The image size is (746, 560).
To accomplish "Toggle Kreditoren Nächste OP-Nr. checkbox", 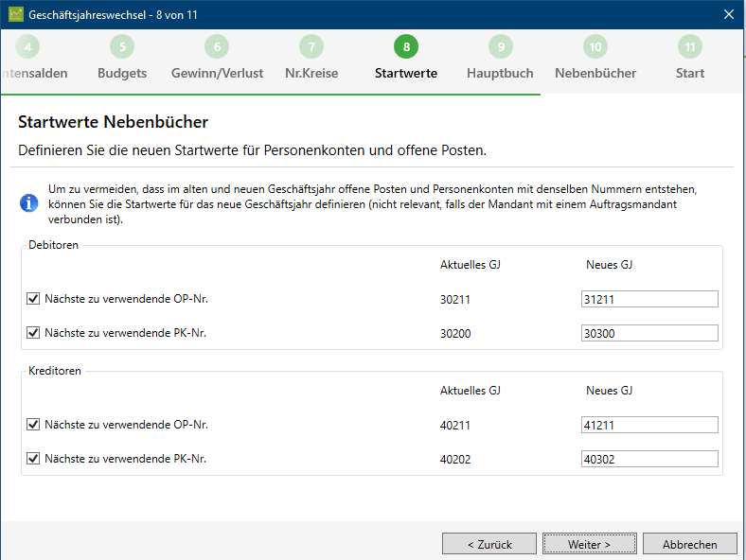I will (x=33, y=424).
